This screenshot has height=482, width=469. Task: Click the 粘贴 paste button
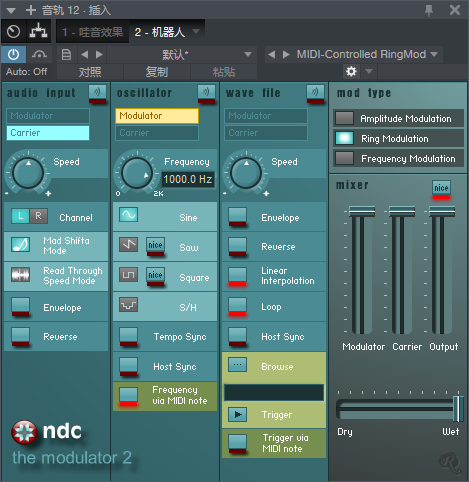(x=224, y=72)
